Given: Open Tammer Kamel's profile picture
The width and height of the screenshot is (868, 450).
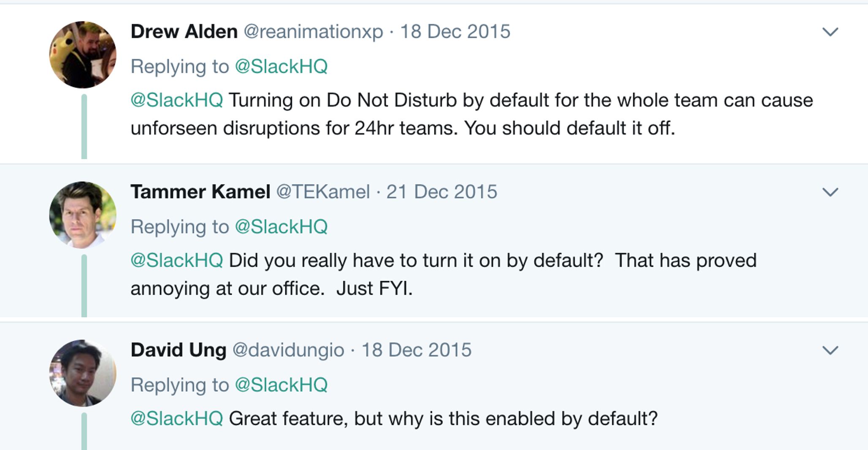Looking at the screenshot, I should 83,215.
